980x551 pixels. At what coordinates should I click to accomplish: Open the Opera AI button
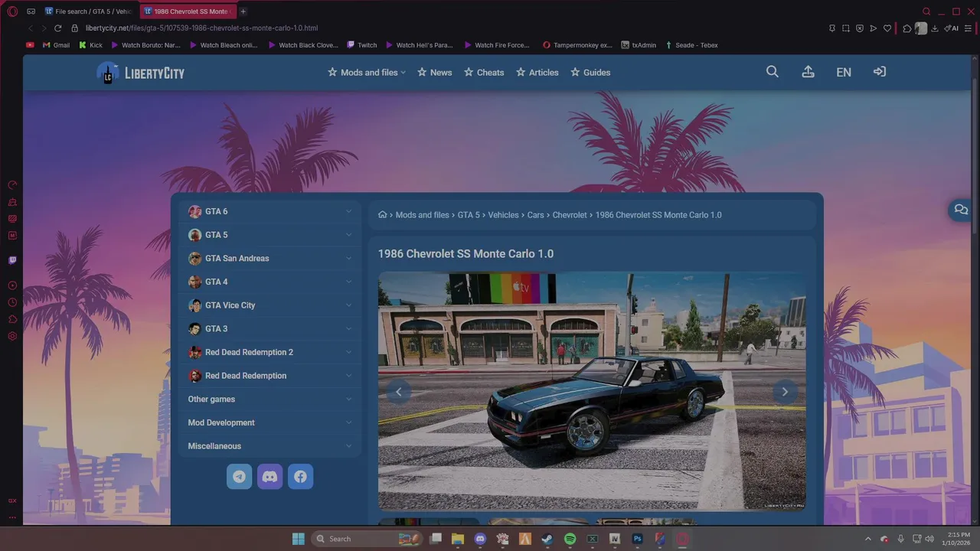(952, 28)
